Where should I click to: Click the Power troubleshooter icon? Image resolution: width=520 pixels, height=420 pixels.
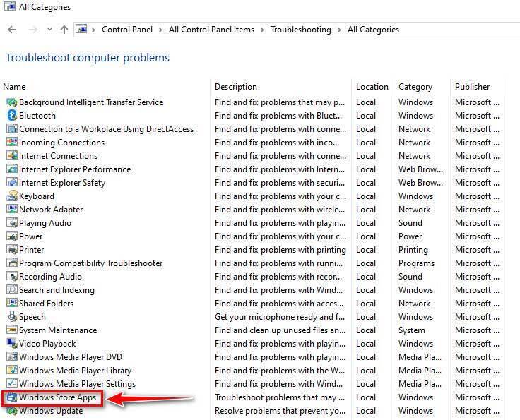(12, 236)
